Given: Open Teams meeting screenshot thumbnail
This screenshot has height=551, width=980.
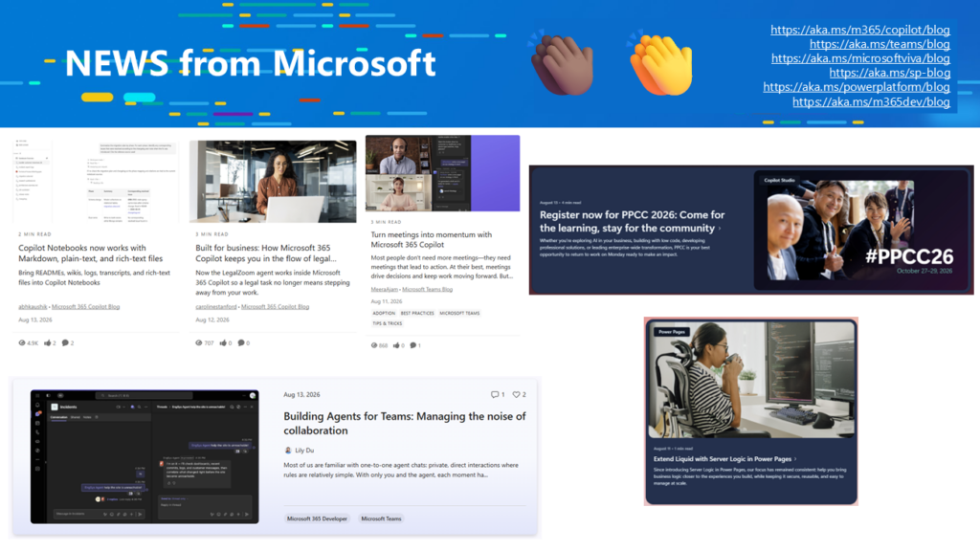Looking at the screenshot, I should [x=442, y=173].
